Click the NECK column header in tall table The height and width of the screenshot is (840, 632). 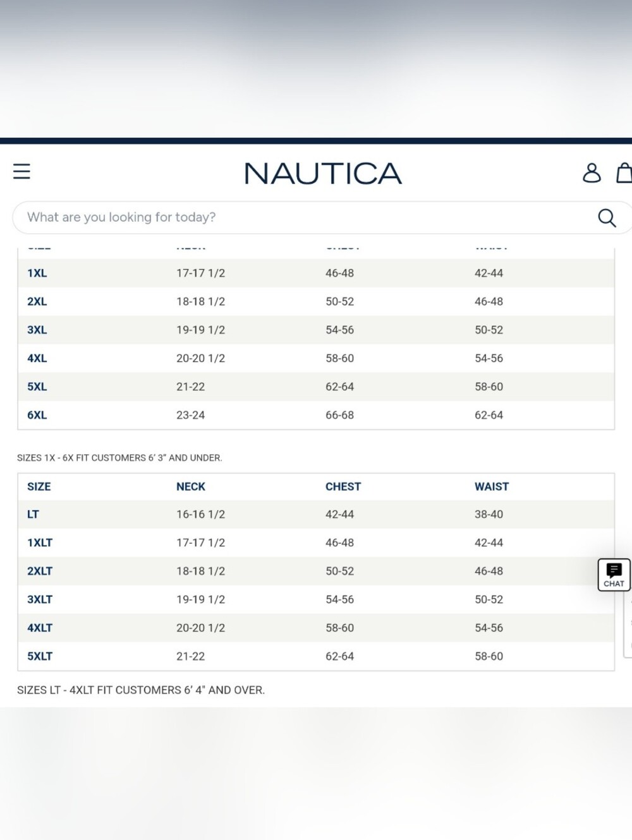[x=191, y=487]
